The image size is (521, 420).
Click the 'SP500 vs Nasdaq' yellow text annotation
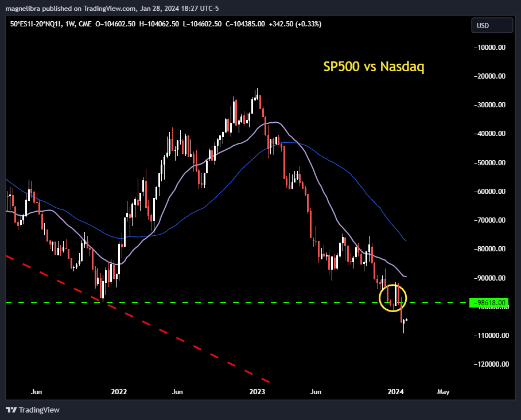374,67
